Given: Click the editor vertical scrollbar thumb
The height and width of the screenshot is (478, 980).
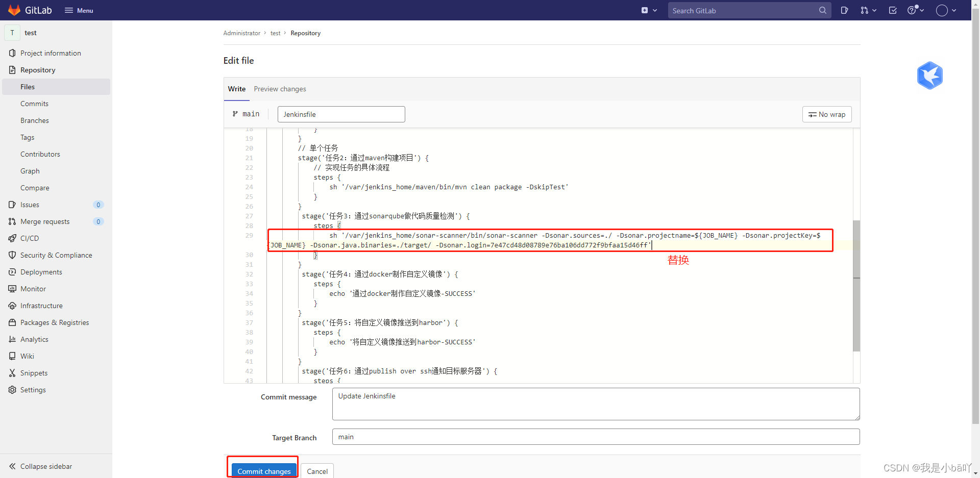Looking at the screenshot, I should pos(856,286).
